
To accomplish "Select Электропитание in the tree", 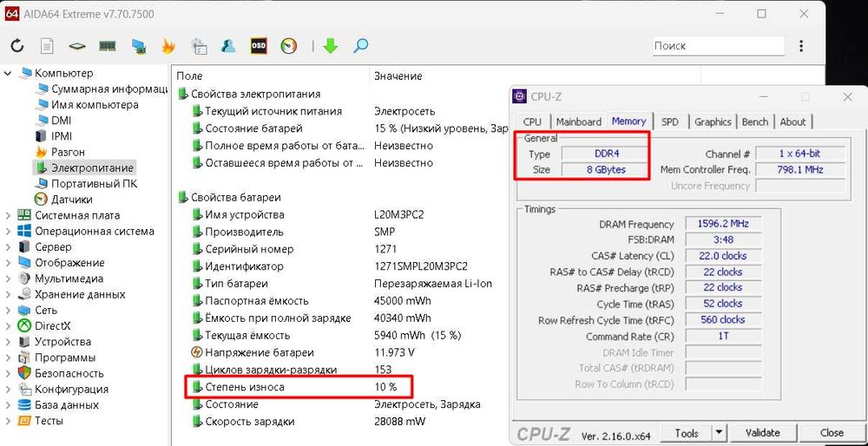I will pyautogui.click(x=92, y=167).
